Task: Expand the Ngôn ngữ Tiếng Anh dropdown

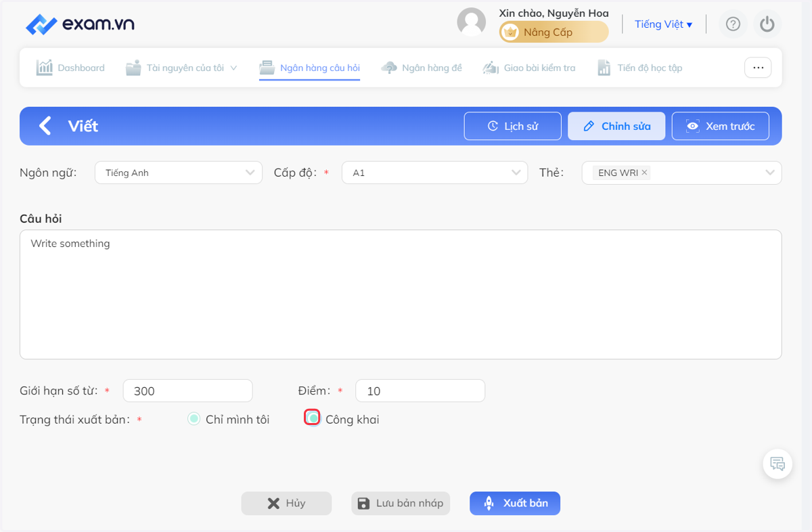Action: pos(179,173)
